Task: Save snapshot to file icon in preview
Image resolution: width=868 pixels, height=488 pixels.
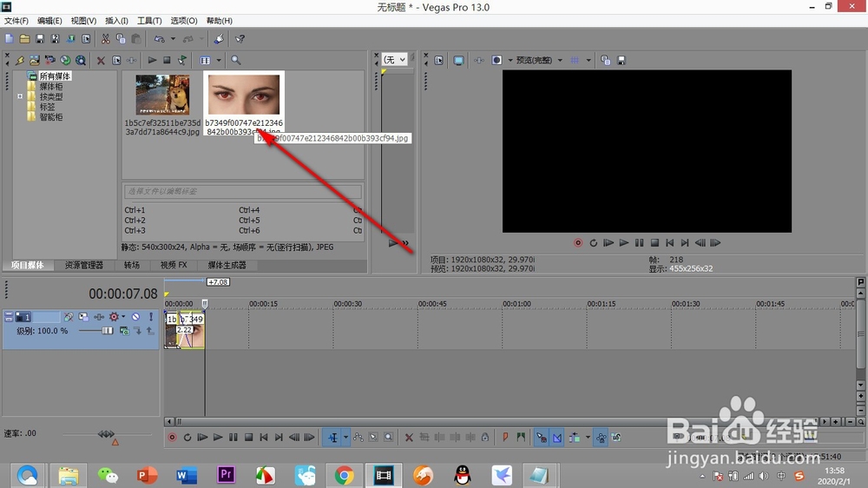Action: coord(621,61)
